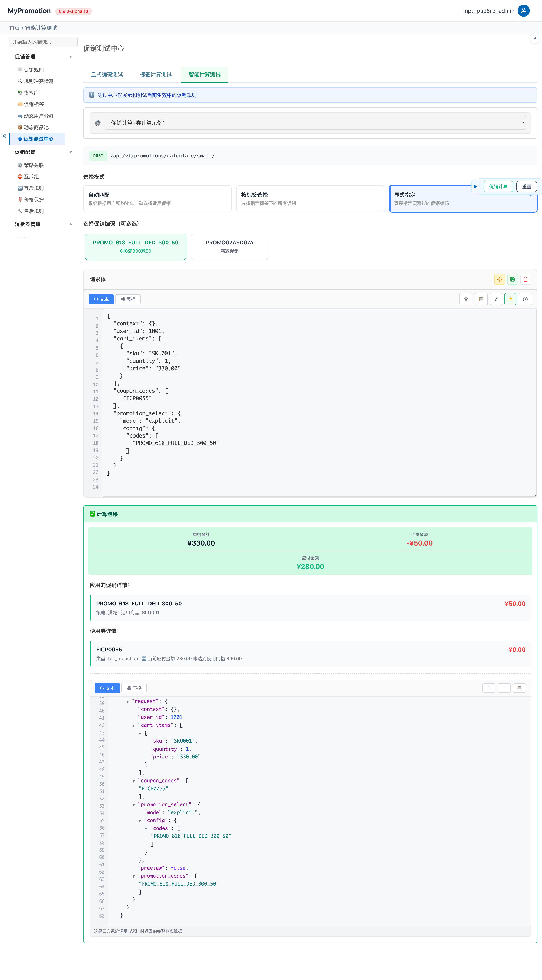Toggle the request body preview eye icon
This screenshot has width=542, height=980.
[x=466, y=299]
